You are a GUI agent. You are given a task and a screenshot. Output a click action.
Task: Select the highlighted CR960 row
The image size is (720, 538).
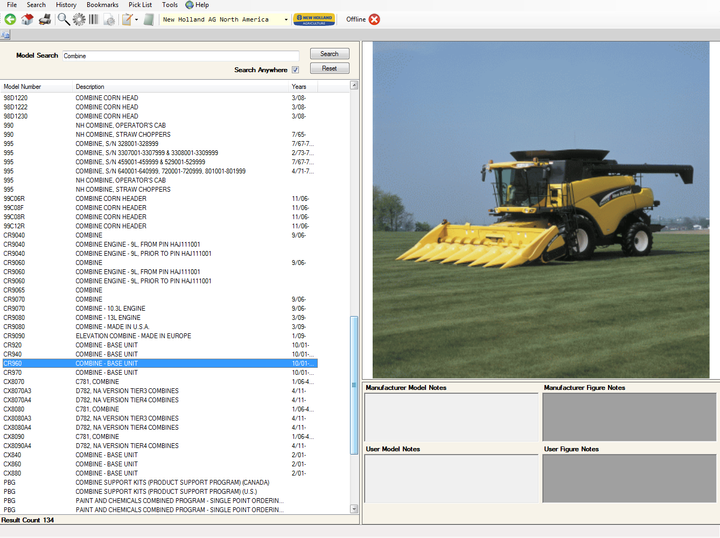(159, 364)
